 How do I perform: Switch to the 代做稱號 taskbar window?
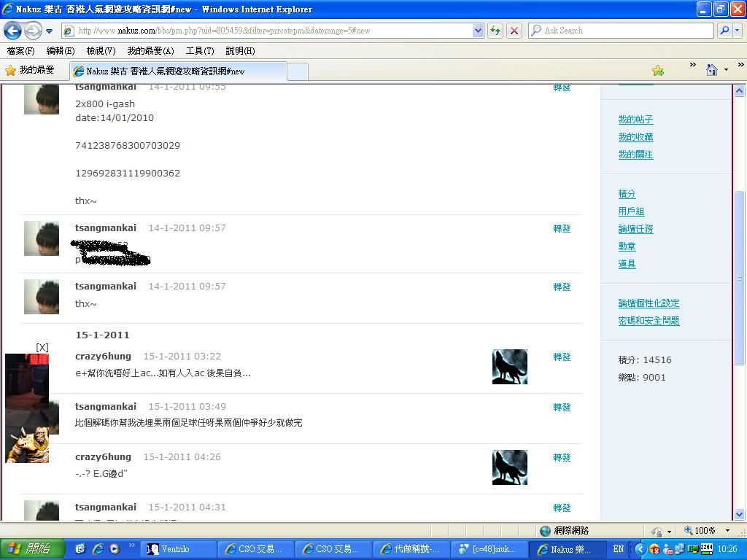[411, 549]
